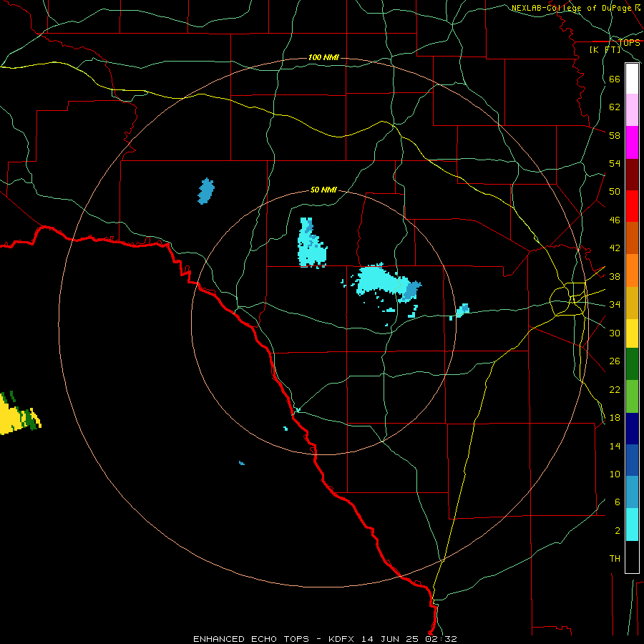Click the "34" legend value
Image resolution: width=644 pixels, height=644 pixels.
(615, 305)
